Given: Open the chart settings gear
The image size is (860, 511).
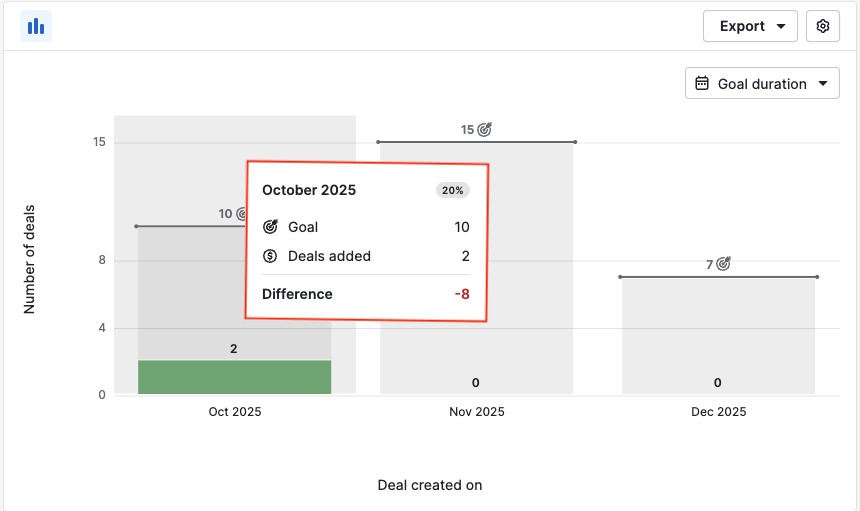Looking at the screenshot, I should [x=823, y=26].
